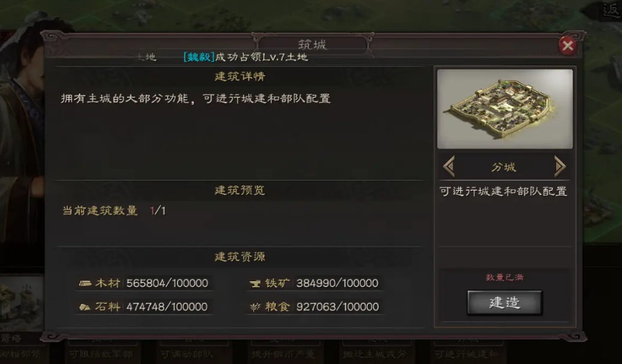This screenshot has height=364, width=622.
Task: Click the 建筑详情 section header
Action: coord(240,76)
